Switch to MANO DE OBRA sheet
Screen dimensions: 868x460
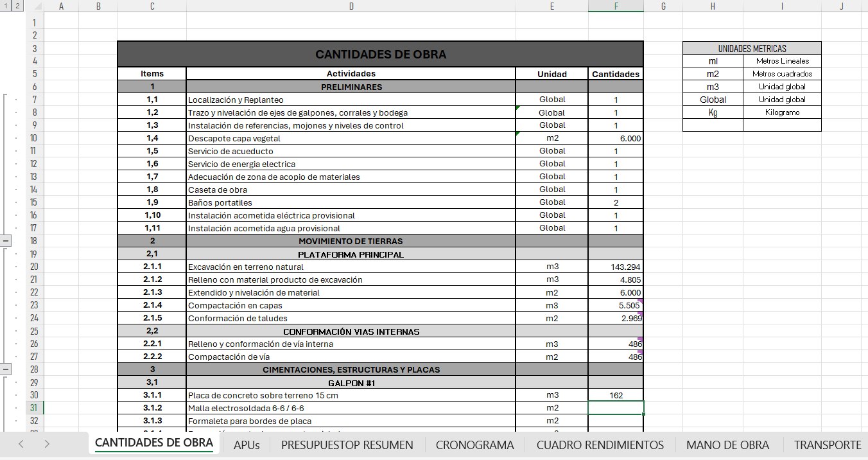point(727,445)
